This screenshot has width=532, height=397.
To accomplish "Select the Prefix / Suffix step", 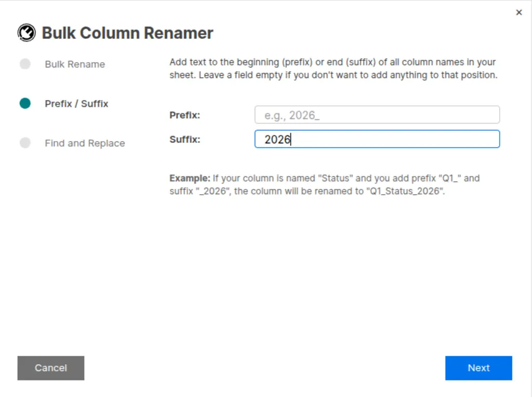I will [76, 103].
